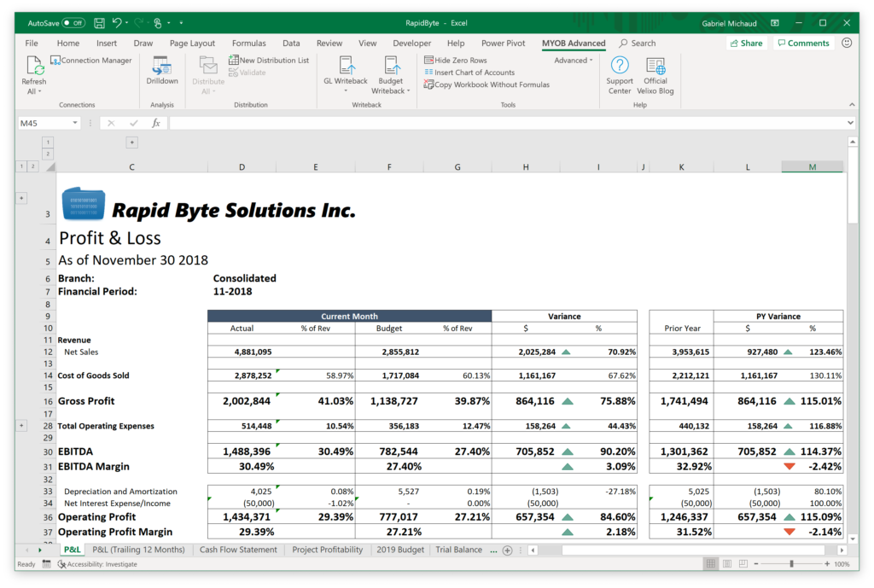Screen dimensions: 874x588
Task: Click the Search box in ribbon
Action: (637, 43)
